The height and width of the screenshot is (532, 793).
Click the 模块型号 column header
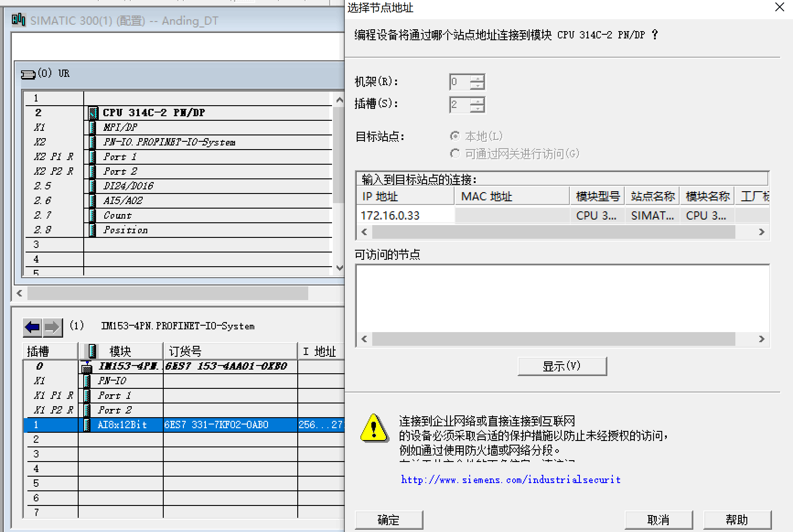pos(597,196)
